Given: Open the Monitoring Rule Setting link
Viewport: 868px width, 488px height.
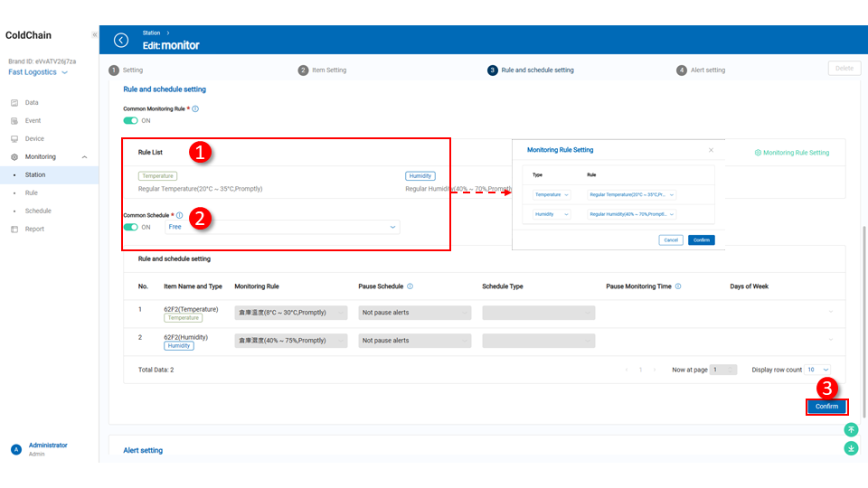Looking at the screenshot, I should pos(791,153).
